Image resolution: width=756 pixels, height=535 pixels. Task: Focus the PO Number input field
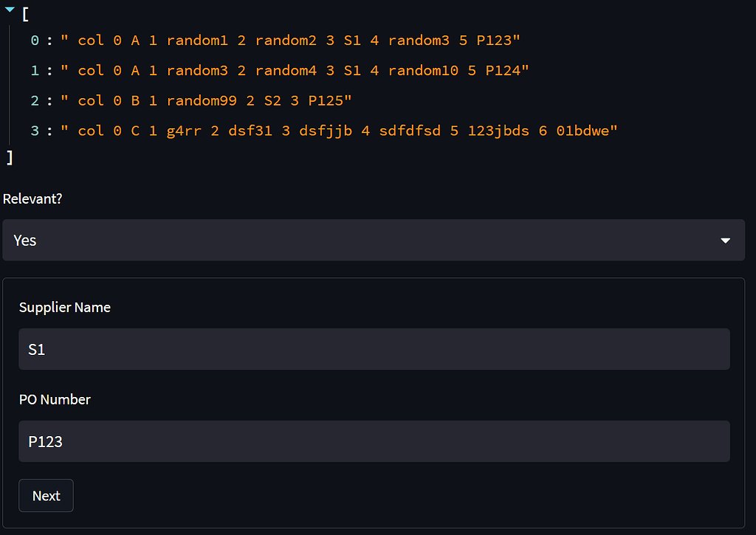374,442
